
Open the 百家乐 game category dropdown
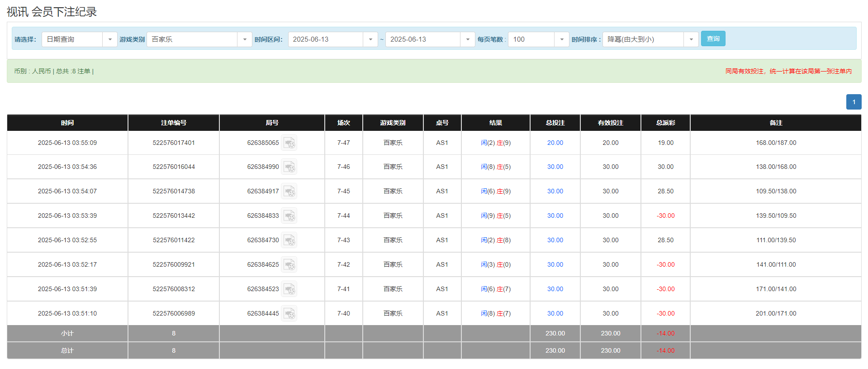click(x=244, y=39)
